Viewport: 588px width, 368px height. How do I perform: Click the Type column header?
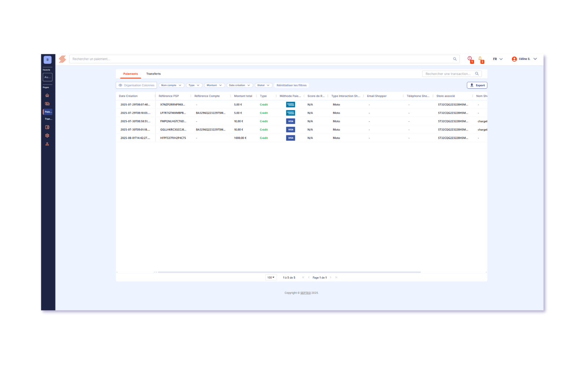(263, 96)
